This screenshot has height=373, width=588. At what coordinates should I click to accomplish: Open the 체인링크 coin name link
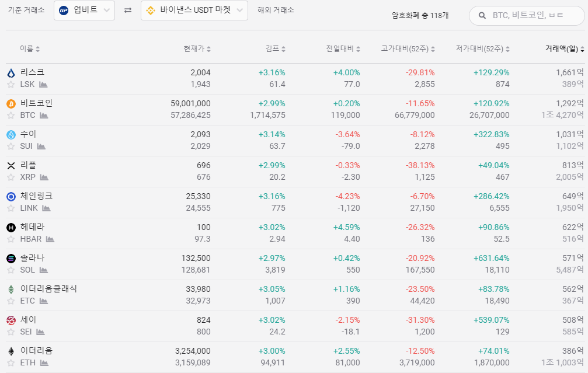pyautogui.click(x=36, y=196)
